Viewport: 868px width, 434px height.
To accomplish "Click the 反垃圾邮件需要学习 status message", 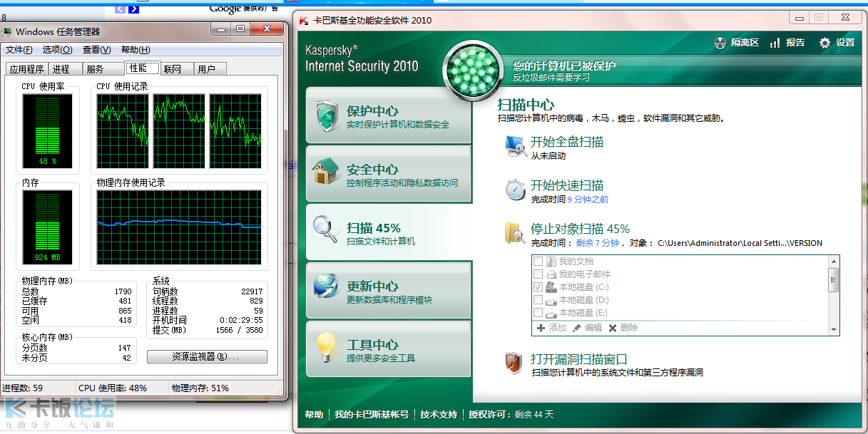I will pyautogui.click(x=551, y=77).
